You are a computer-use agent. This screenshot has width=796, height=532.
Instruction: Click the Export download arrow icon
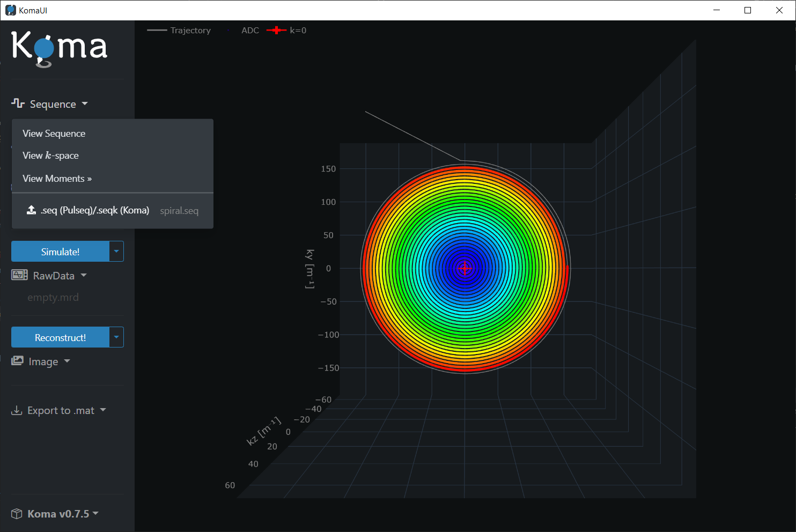17,410
